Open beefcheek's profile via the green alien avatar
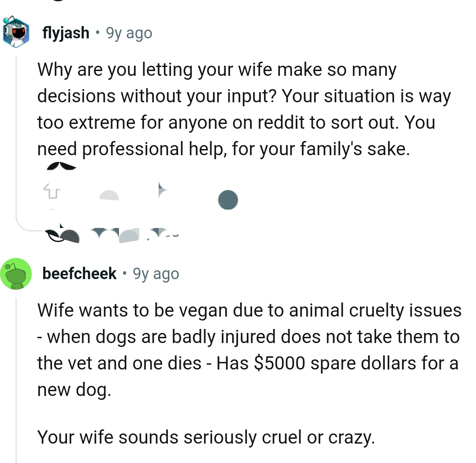476x463 pixels. [x=16, y=273]
